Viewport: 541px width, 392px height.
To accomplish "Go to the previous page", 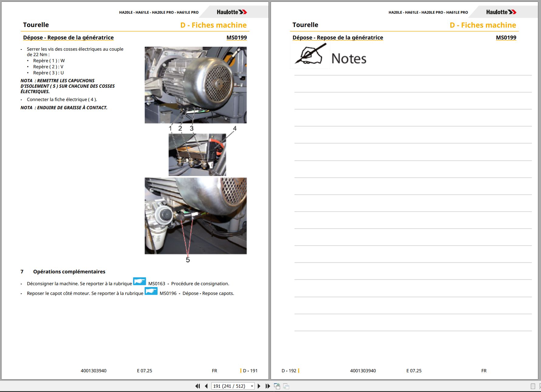I will point(207,386).
